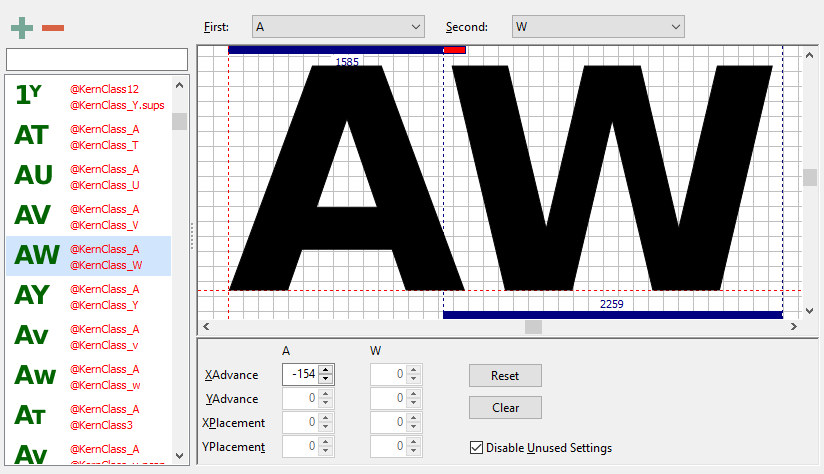Click the XAdvance value field for A

click(x=301, y=374)
